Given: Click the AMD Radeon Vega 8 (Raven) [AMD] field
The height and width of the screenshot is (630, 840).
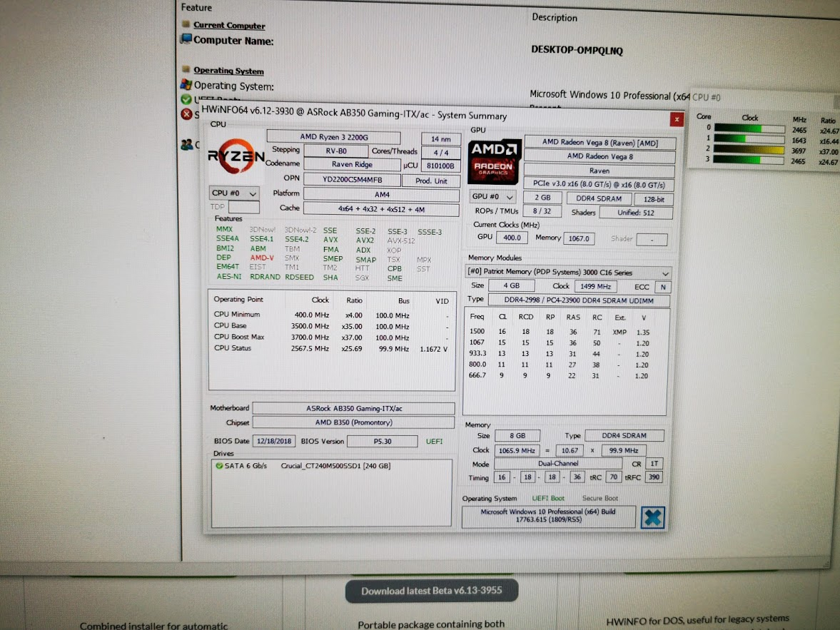Looking at the screenshot, I should [600, 143].
